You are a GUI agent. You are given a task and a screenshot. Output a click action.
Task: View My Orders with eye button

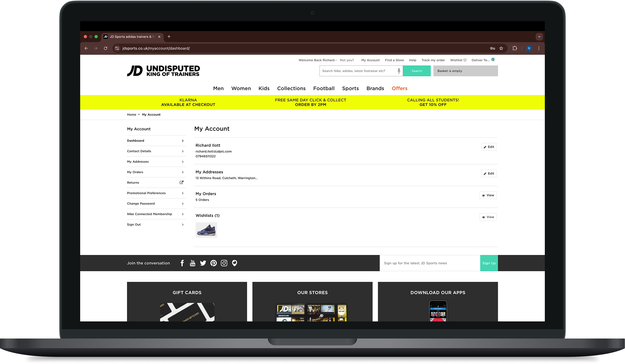pyautogui.click(x=488, y=196)
